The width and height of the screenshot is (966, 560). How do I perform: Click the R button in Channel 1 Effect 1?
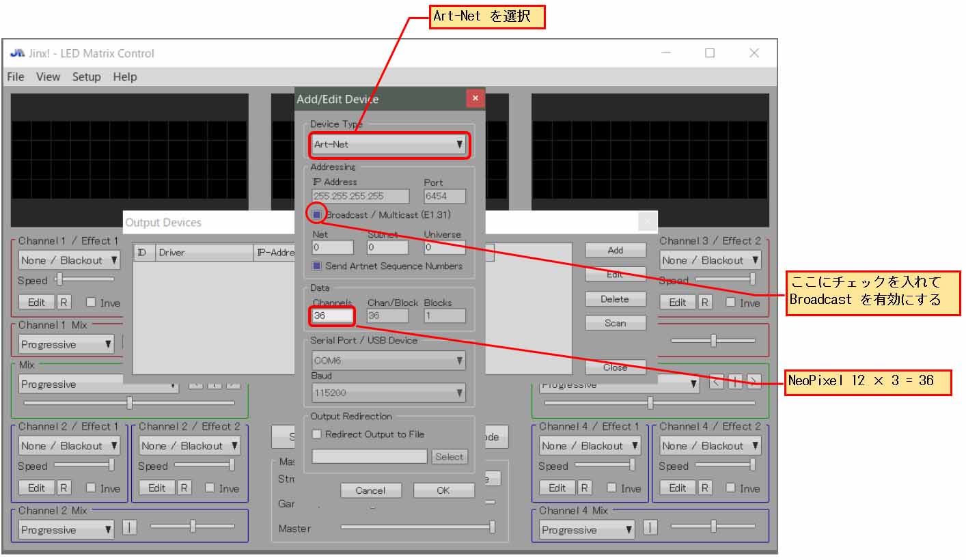64,302
